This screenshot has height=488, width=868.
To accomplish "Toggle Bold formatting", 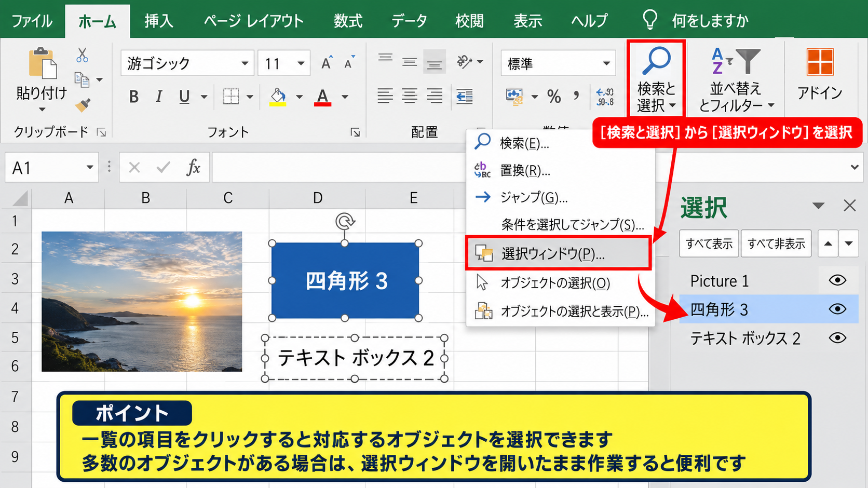I will coord(134,97).
